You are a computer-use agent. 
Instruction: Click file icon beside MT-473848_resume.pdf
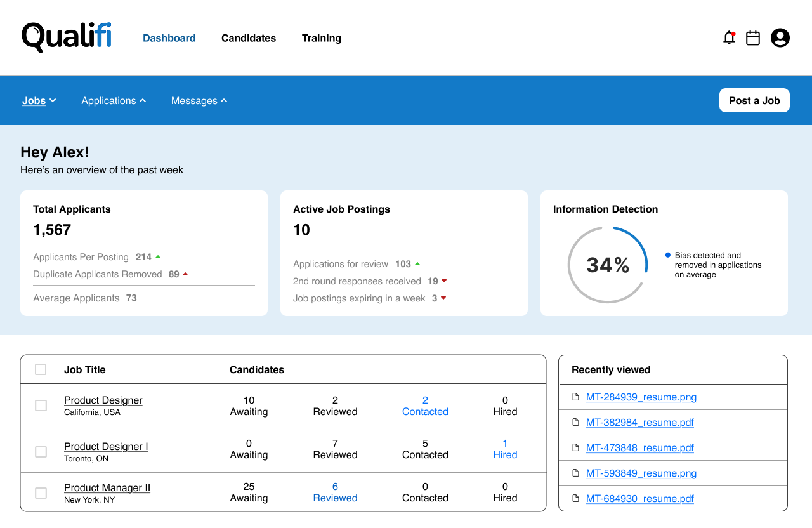[576, 448]
